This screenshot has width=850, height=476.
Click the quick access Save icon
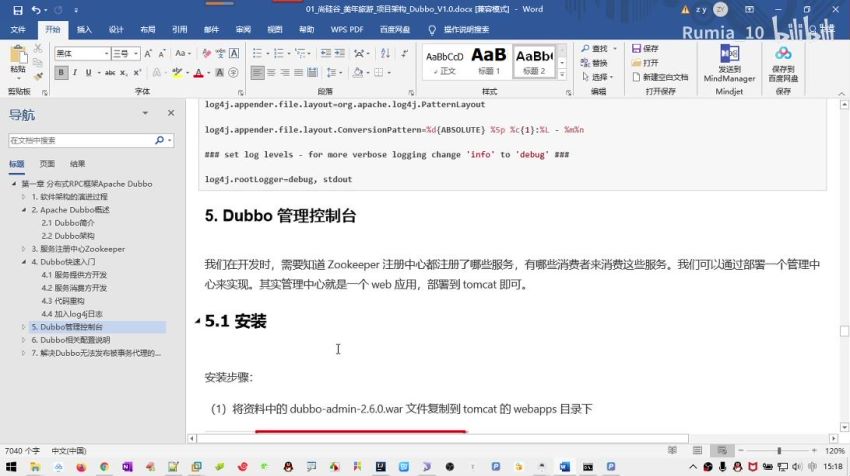(x=17, y=10)
